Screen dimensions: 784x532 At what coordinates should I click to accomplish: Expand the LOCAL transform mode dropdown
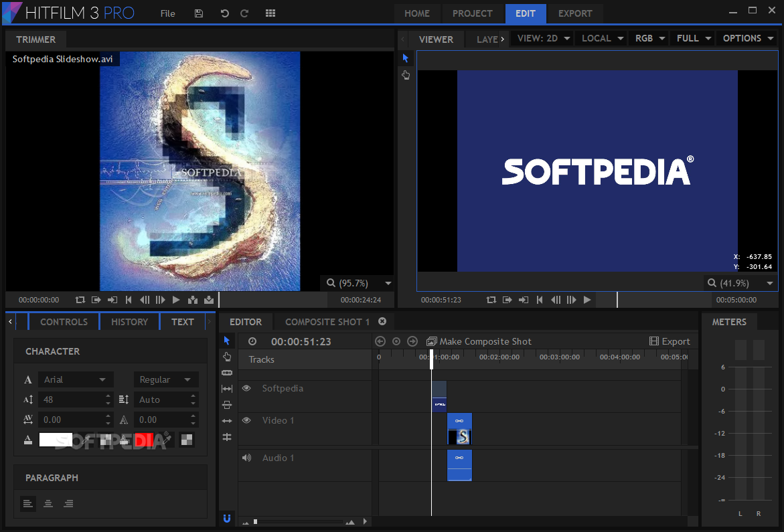click(x=602, y=38)
